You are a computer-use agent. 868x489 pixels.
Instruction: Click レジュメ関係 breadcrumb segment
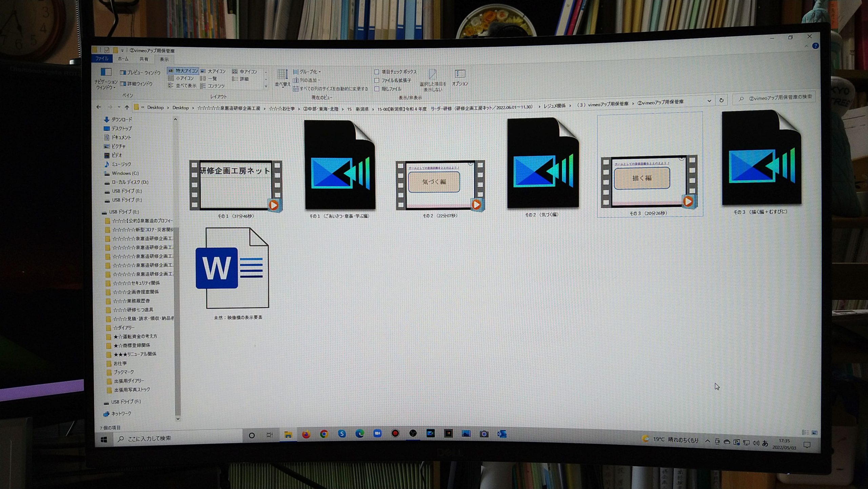[x=554, y=106]
